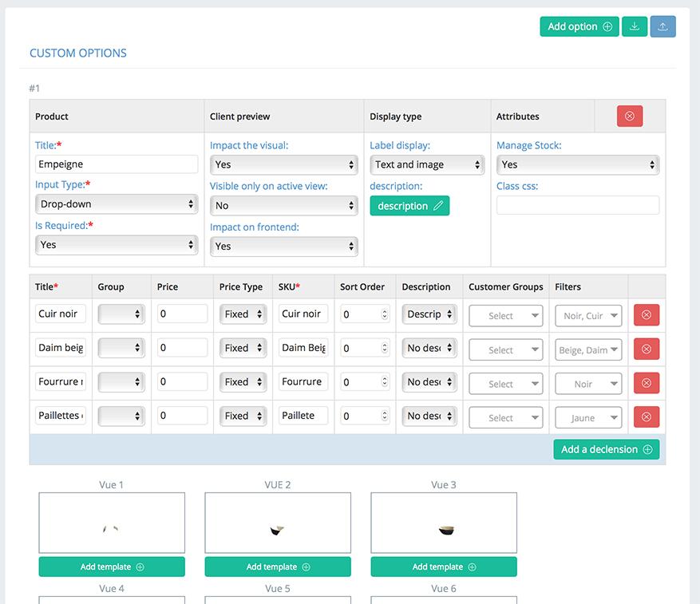This screenshot has width=700, height=604.
Task: Open the Jaune filters dropdown
Action: tap(588, 418)
